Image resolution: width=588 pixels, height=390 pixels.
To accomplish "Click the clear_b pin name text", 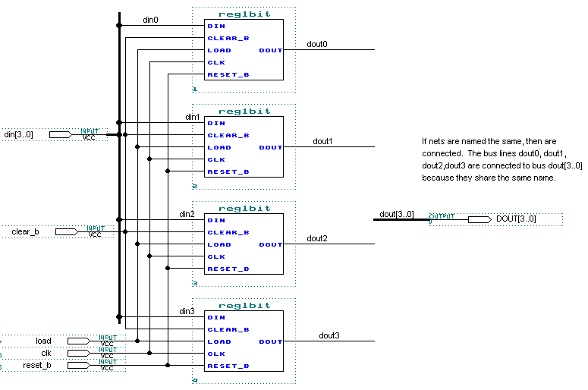I will point(25,231).
